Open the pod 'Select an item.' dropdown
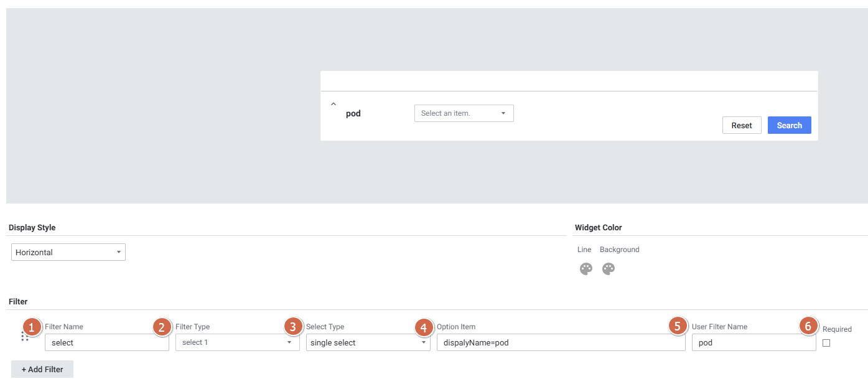The image size is (868, 389). 464,113
